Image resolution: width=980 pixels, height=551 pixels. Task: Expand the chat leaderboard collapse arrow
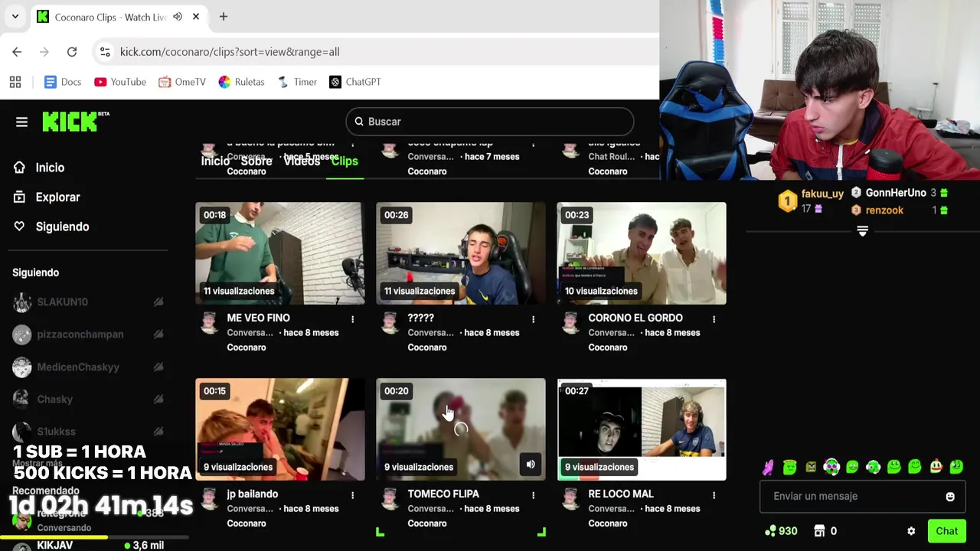(x=862, y=231)
